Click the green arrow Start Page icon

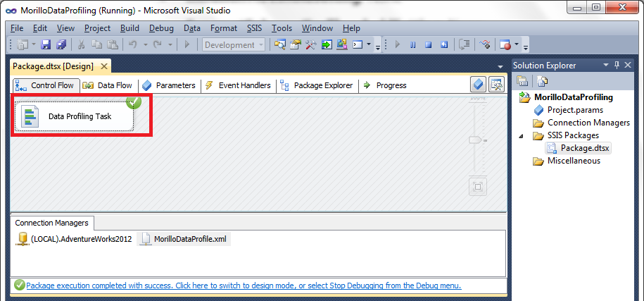tap(327, 45)
